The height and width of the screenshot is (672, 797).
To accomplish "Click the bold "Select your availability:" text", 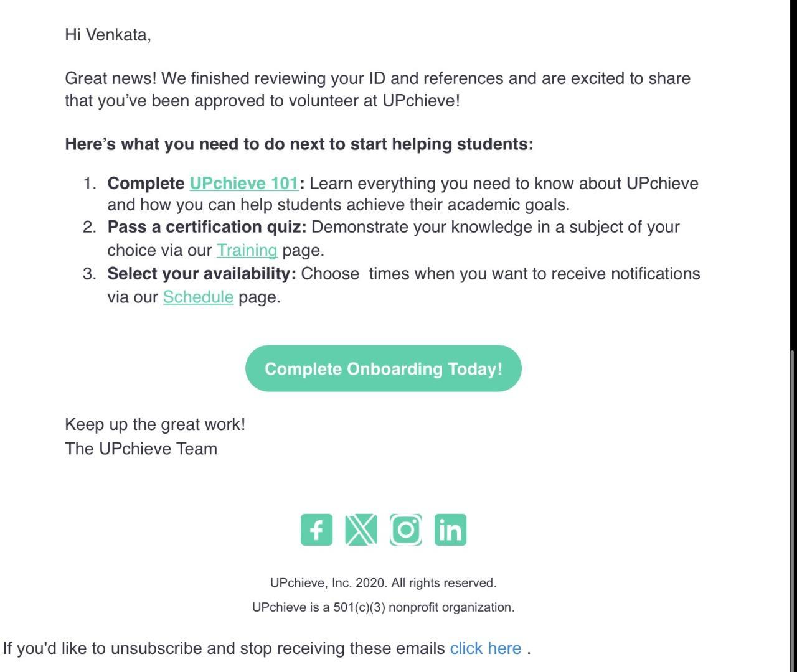I will 201,274.
